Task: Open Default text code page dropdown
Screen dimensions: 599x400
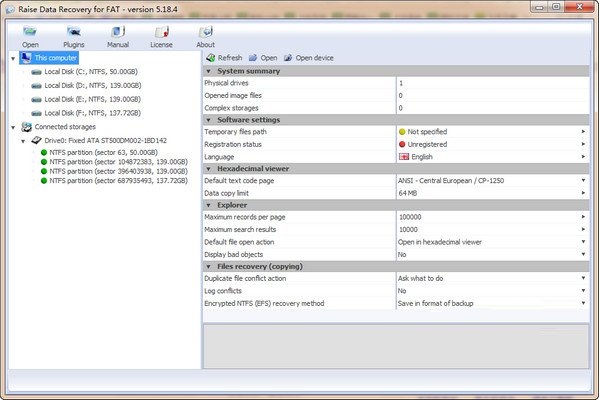Action: coord(583,180)
